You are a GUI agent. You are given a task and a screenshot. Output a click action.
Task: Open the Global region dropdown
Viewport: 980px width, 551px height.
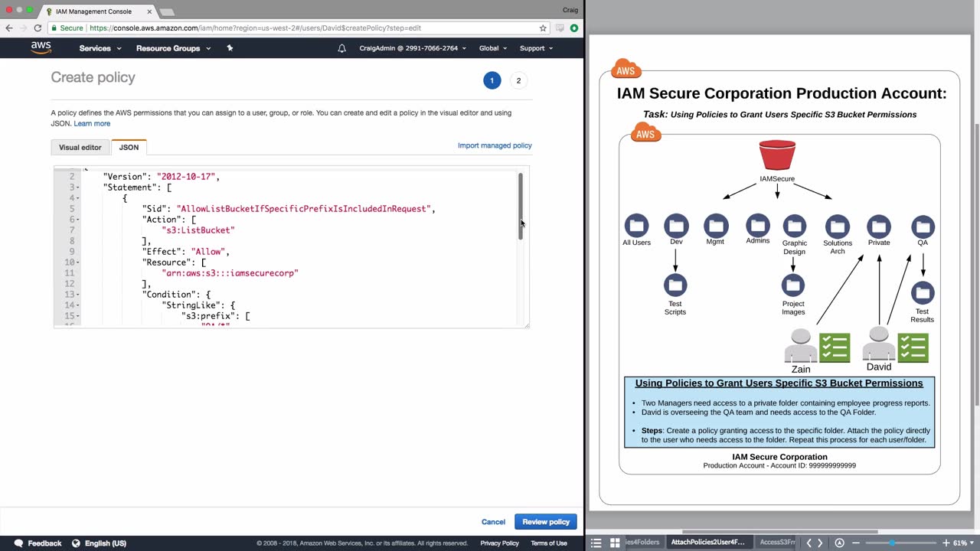493,48
